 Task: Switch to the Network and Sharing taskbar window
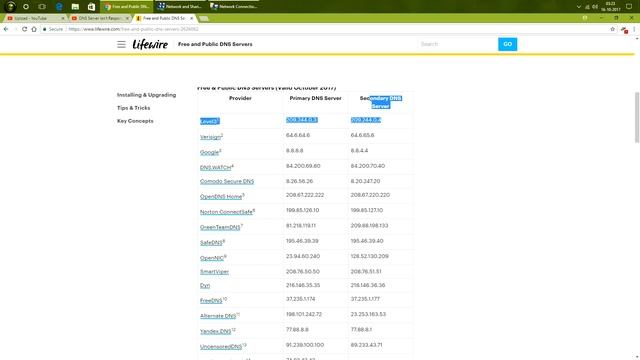[180, 7]
